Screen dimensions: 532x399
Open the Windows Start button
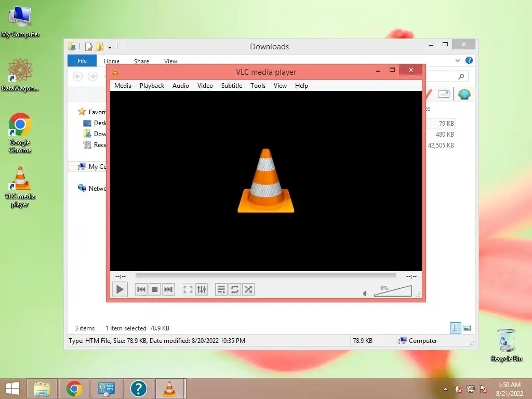[12, 389]
